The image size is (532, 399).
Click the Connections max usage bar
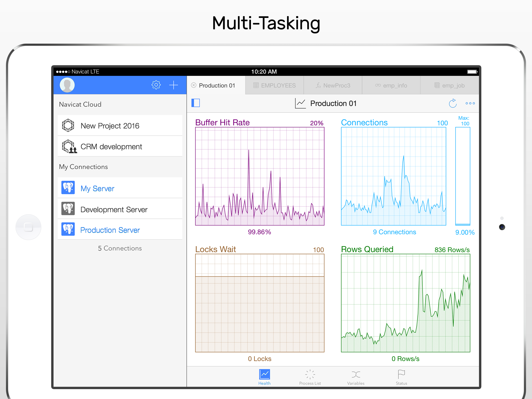(463, 176)
